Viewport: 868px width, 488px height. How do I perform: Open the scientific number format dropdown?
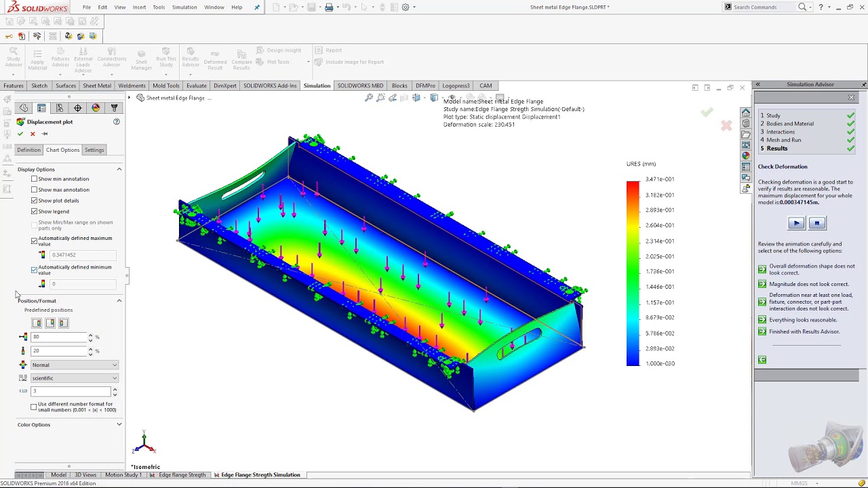[x=74, y=378]
